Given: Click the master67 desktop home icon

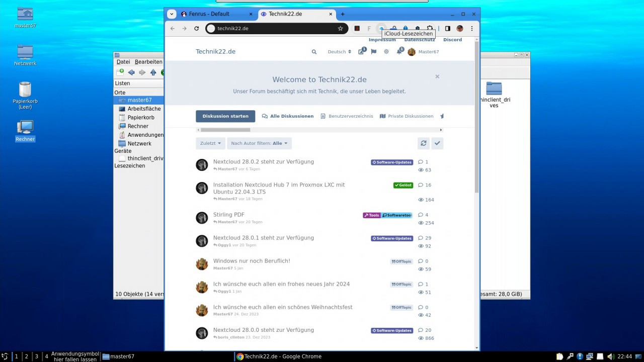Looking at the screenshot, I should [x=25, y=18].
